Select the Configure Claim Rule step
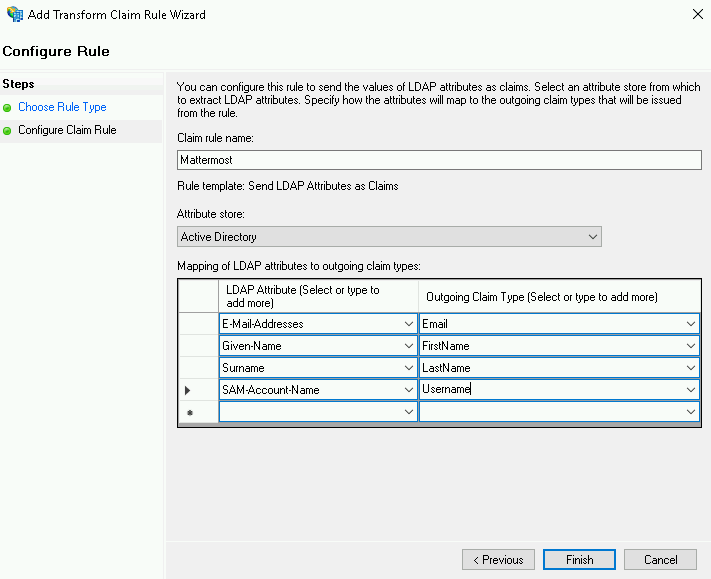 (67, 130)
